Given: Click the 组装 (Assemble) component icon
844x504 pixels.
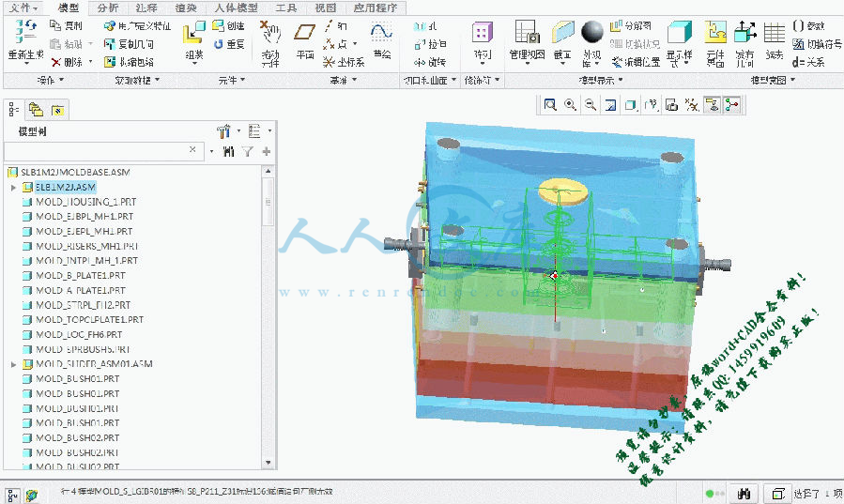Looking at the screenshot, I should tap(194, 32).
